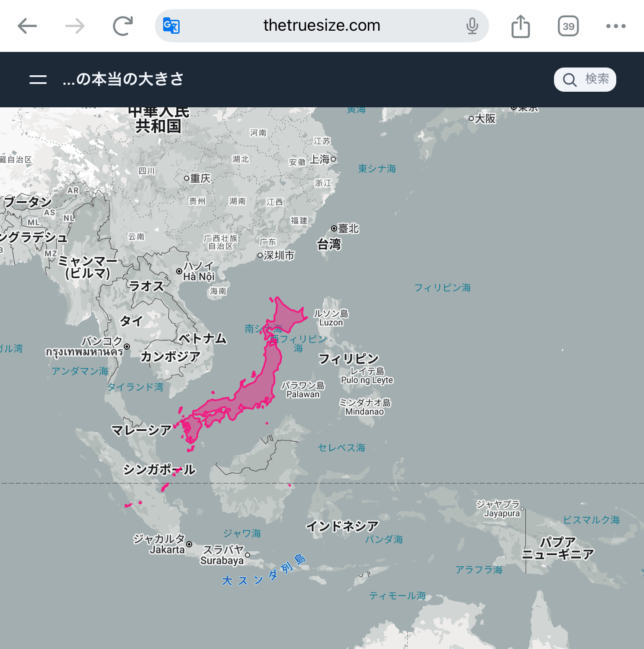Open the site hamburger menu

tap(38, 80)
